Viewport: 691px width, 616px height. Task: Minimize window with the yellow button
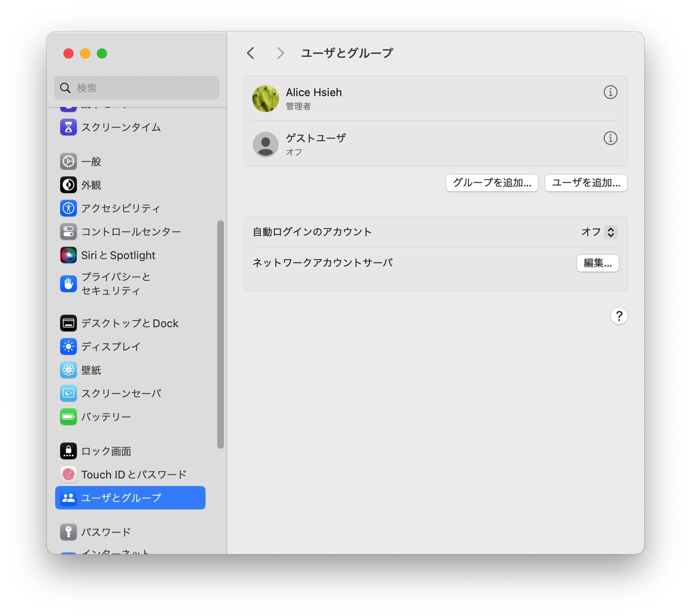pos(85,53)
